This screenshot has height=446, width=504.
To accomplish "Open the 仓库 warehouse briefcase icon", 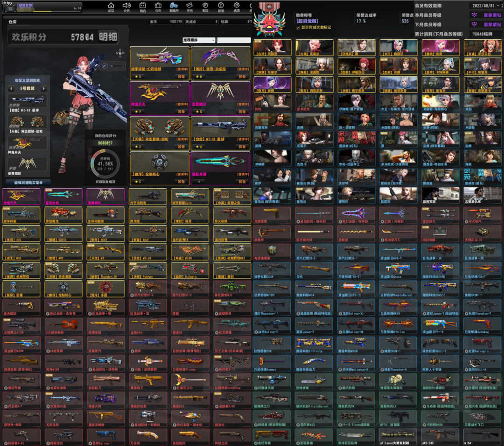I will tap(158, 6).
